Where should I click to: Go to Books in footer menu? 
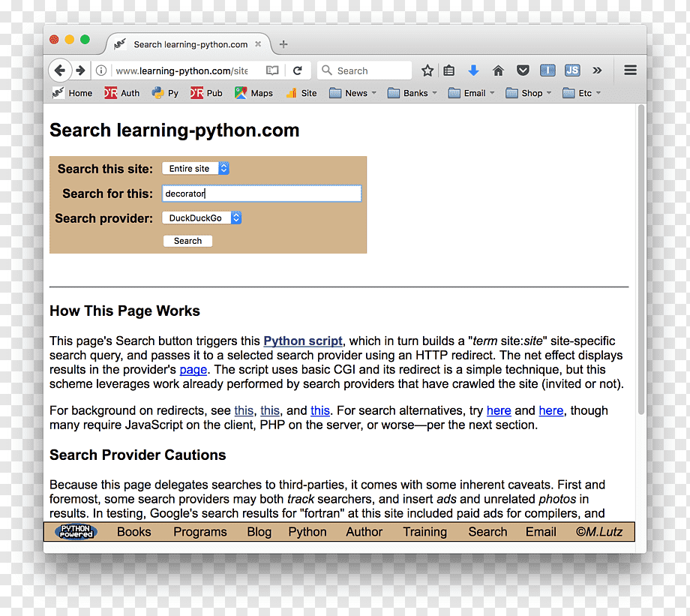tap(133, 531)
